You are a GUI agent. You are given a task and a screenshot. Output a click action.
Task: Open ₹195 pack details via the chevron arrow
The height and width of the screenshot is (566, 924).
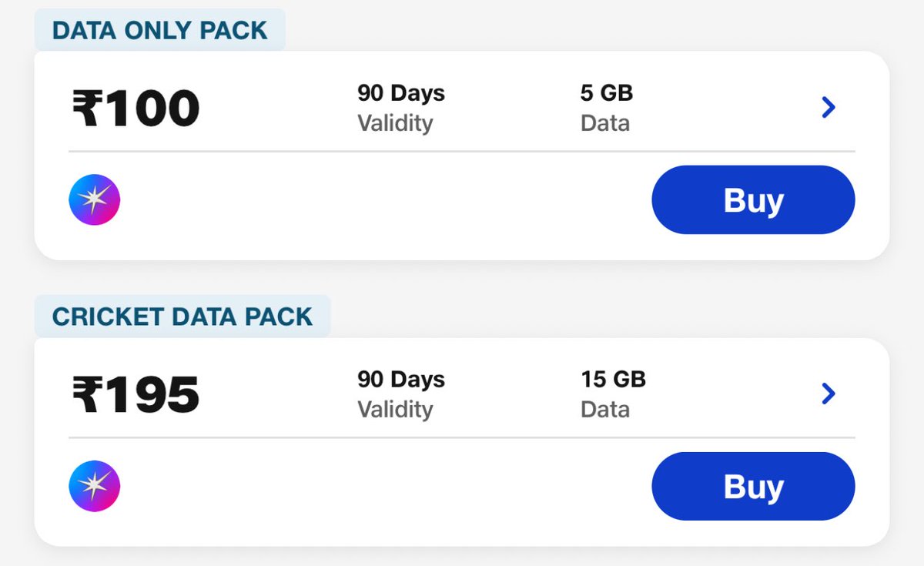[829, 394]
